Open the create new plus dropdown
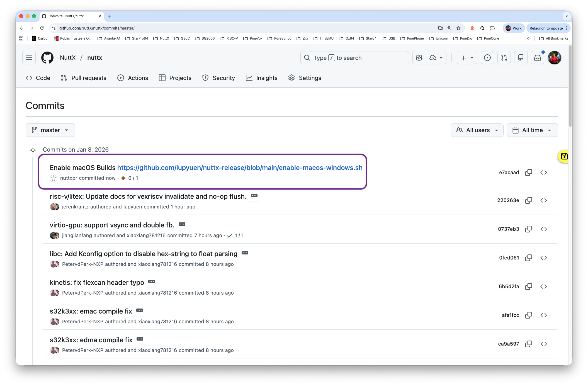The image size is (588, 386). [467, 58]
